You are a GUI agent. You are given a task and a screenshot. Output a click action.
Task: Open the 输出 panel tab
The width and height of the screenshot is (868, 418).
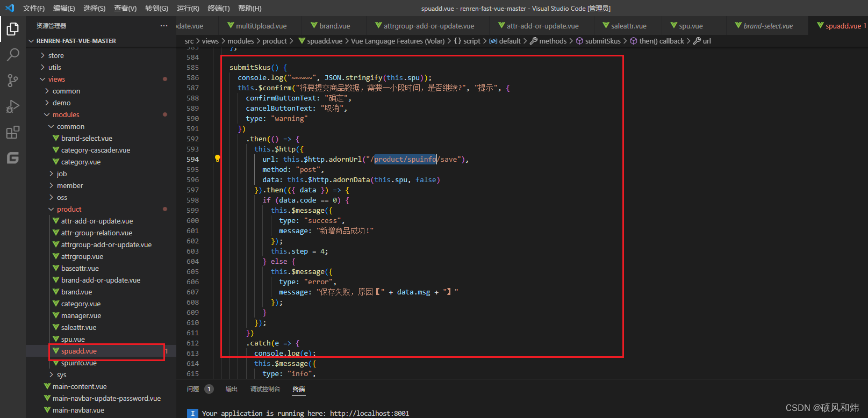(232, 389)
